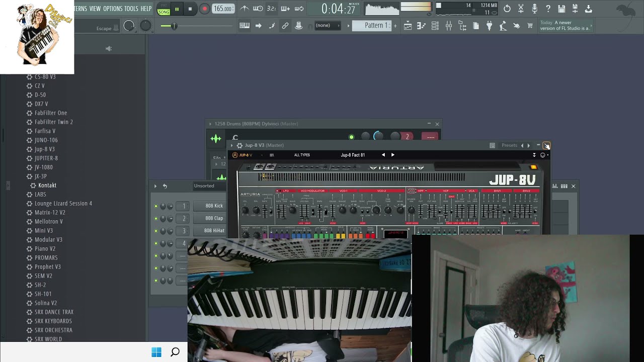Toggle the green enable LED in Drums plugin window
Viewport: 644px width, 362px height.
(x=351, y=137)
